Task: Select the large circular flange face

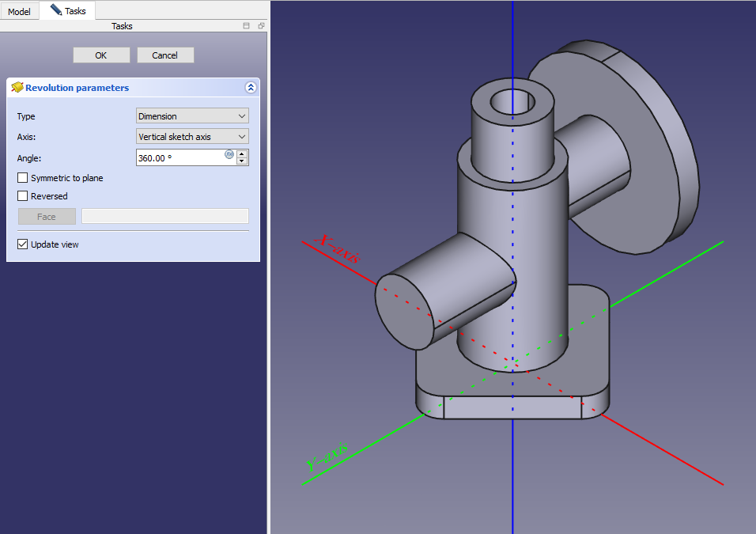Action: [641, 198]
